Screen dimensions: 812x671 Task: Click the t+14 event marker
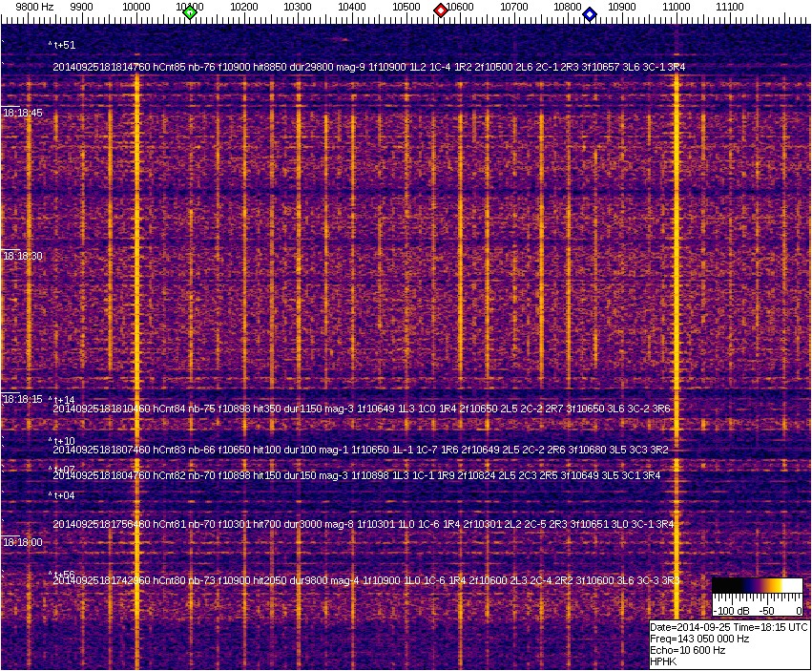(63, 400)
